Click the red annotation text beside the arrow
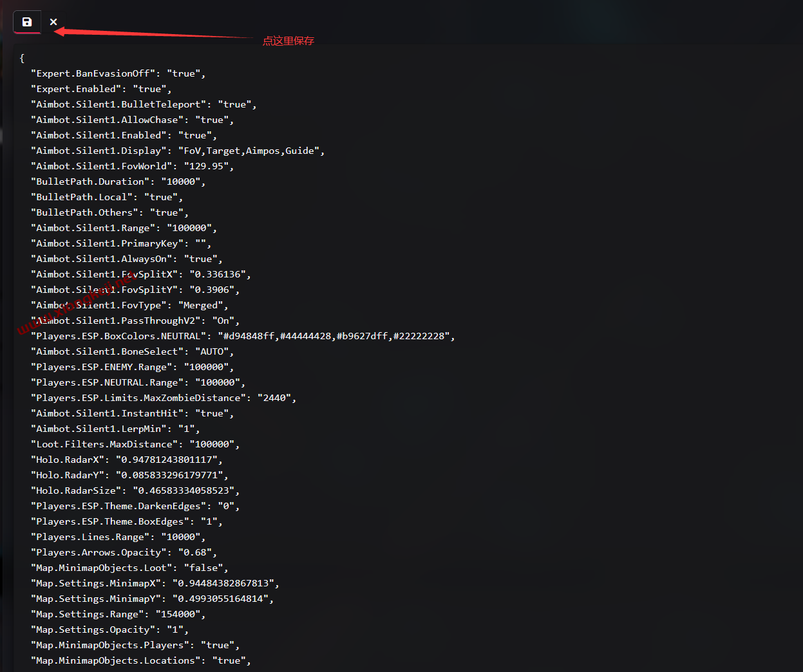The width and height of the screenshot is (803, 672). pyautogui.click(x=288, y=41)
